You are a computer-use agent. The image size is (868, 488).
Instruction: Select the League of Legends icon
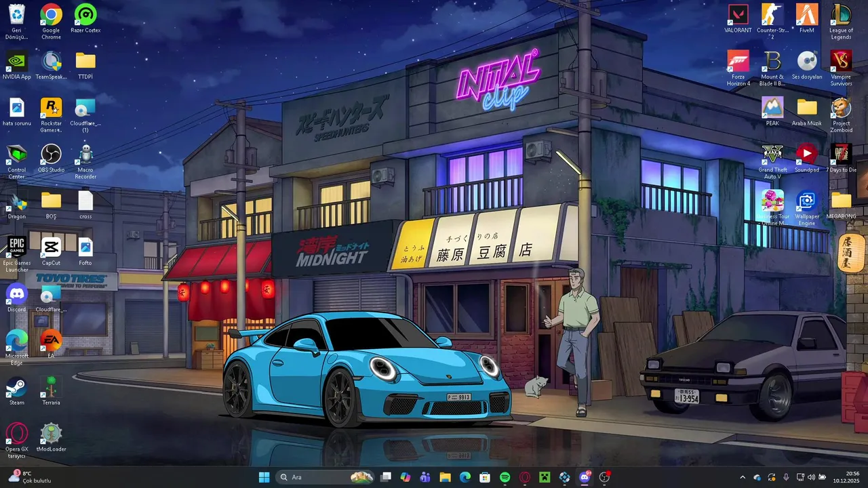tap(842, 21)
